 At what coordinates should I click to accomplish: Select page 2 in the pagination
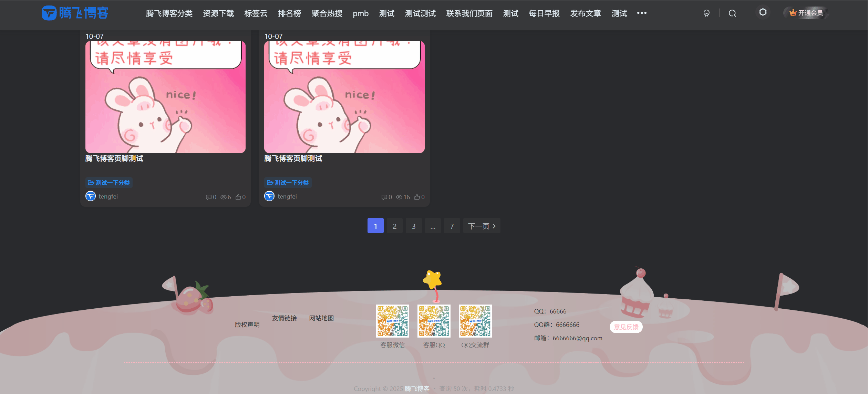pos(394,226)
